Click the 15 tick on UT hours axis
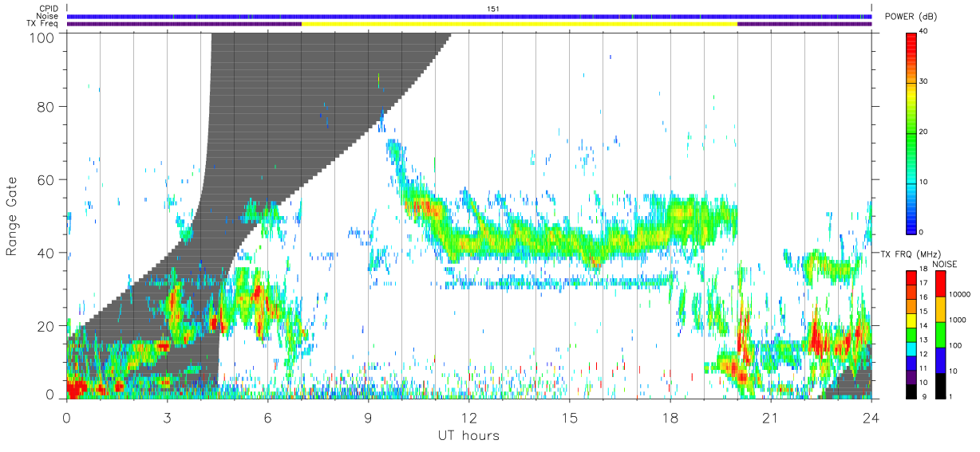 pyautogui.click(x=570, y=417)
